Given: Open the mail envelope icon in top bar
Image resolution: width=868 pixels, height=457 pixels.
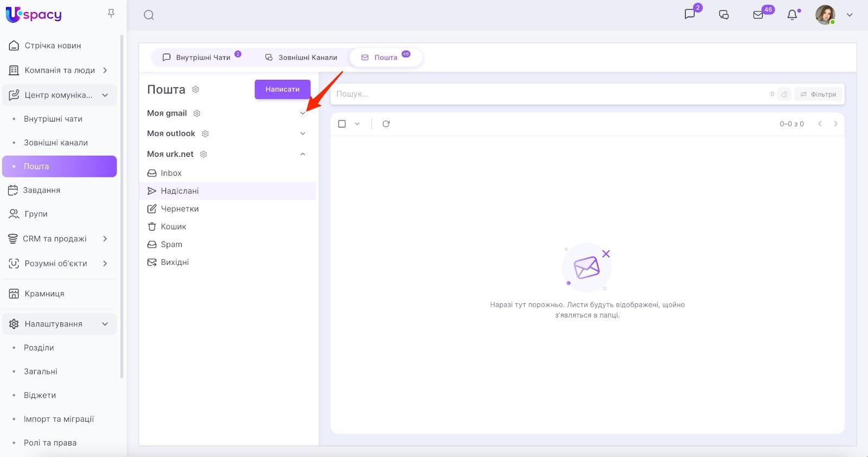Looking at the screenshot, I should (x=758, y=15).
